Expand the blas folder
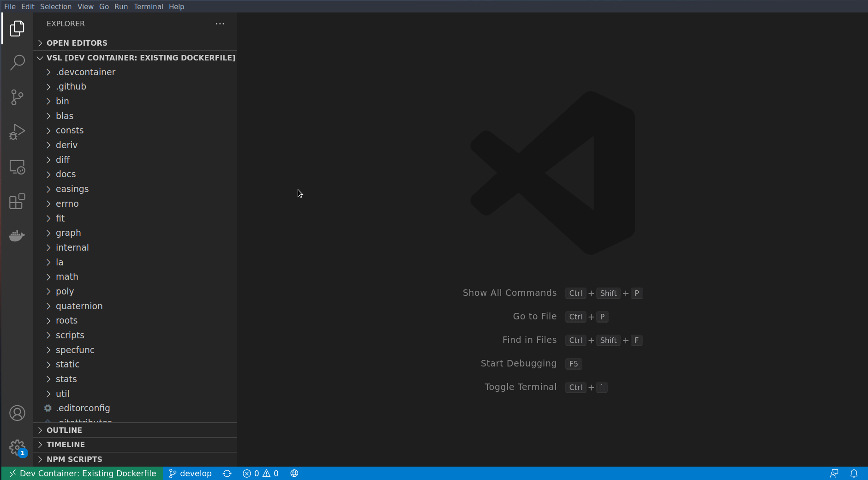The height and width of the screenshot is (480, 868). [135, 116]
